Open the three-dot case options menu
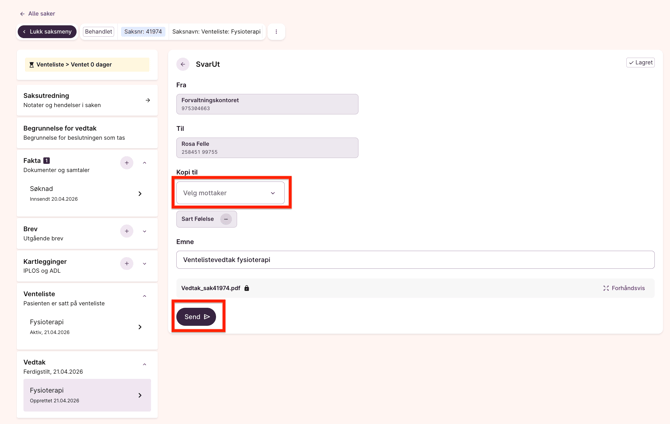 [277, 32]
